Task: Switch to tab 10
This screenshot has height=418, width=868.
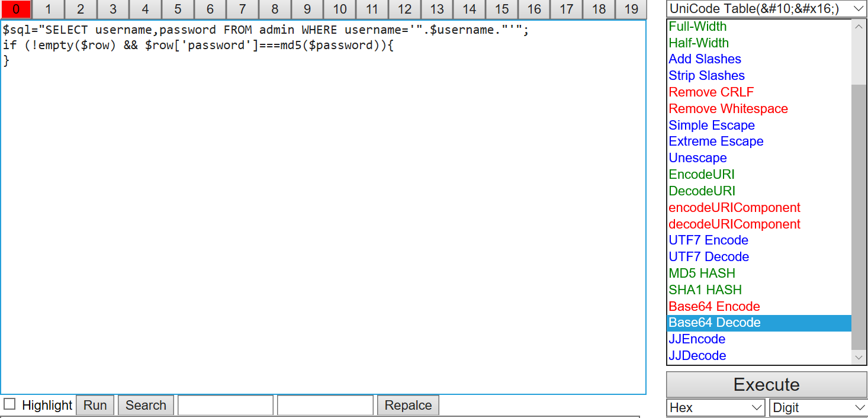Action: coord(339,9)
